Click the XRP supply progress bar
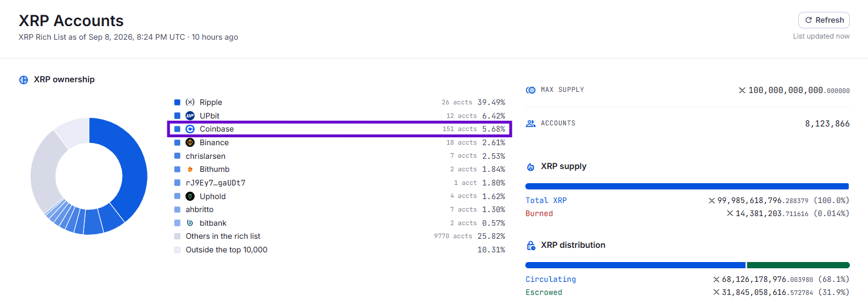868x304 pixels. 687,186
